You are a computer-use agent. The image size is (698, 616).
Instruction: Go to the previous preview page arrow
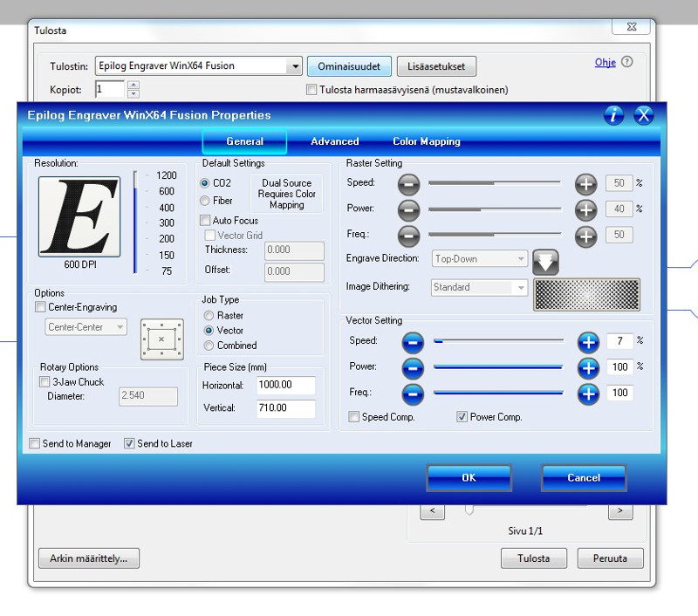click(x=432, y=512)
